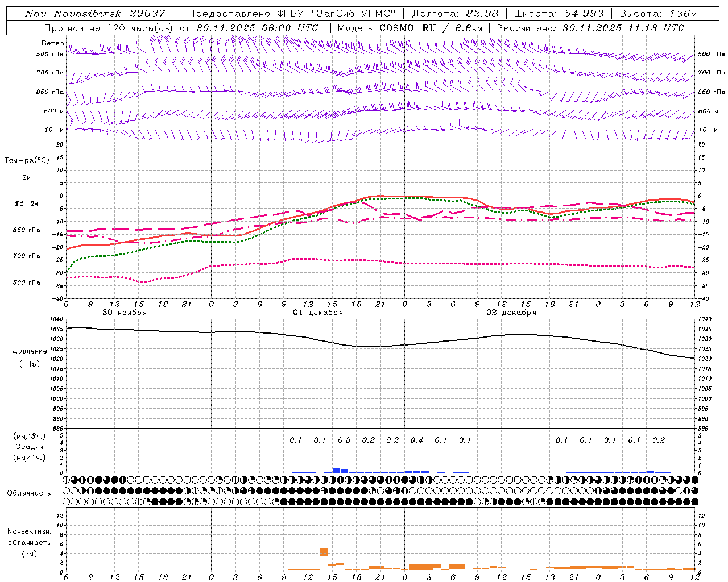Click the latitude value Широта: 54.993

click(559, 14)
